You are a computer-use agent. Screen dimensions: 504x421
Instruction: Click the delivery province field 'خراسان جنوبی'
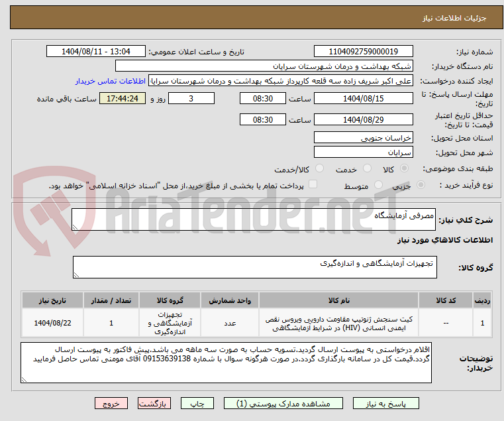point(363,138)
